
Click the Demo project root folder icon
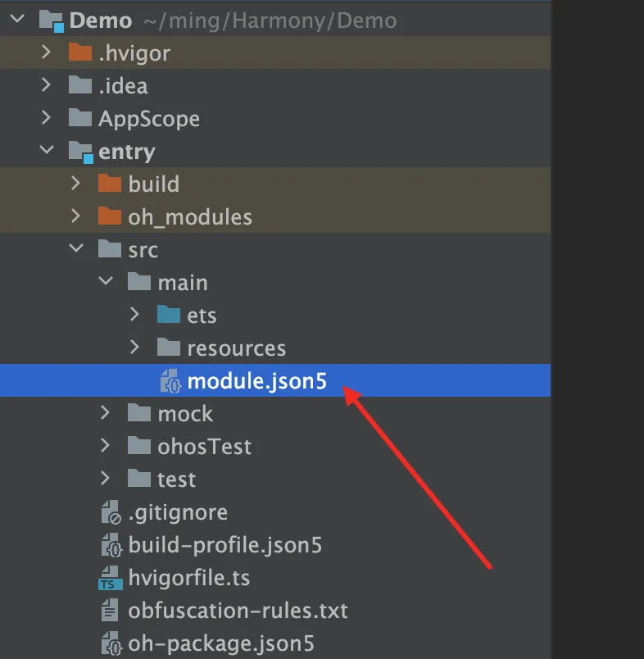(52, 20)
